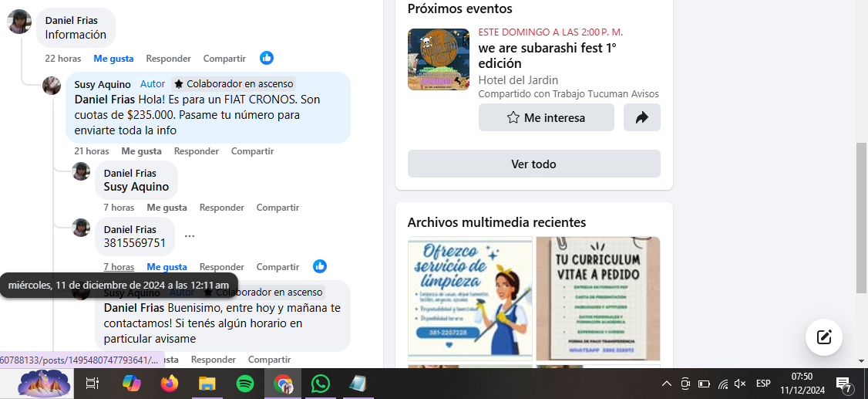The width and height of the screenshot is (868, 399).
Task: Open Copilot from the taskbar
Action: (132, 384)
